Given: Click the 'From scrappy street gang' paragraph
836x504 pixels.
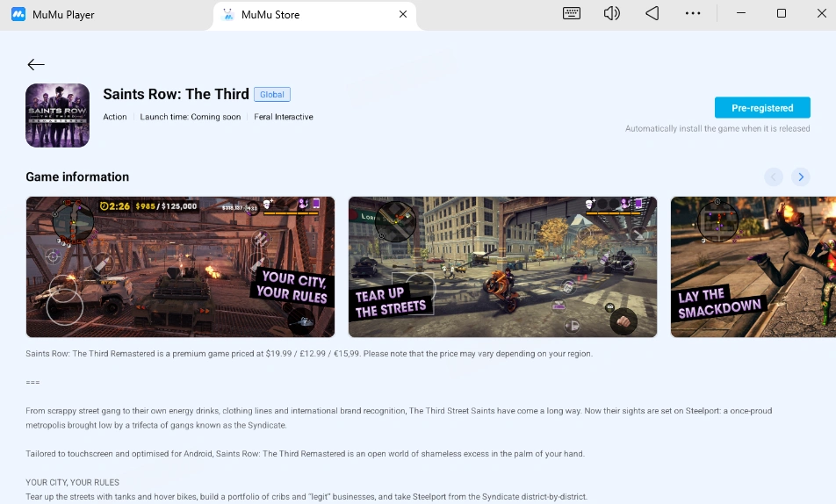Looking at the screenshot, I should point(399,418).
